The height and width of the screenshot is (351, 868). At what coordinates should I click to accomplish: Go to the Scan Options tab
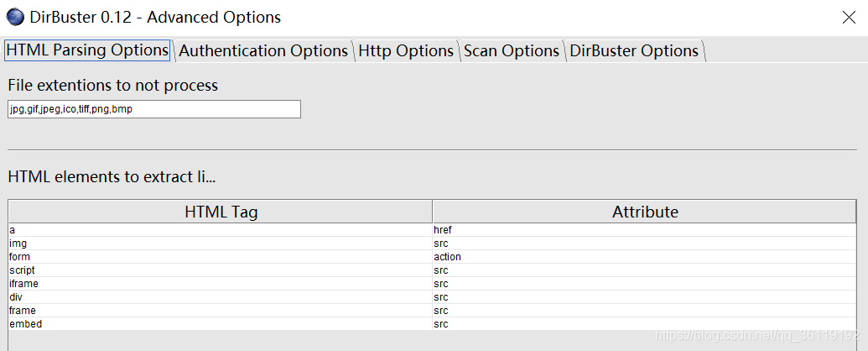click(512, 51)
